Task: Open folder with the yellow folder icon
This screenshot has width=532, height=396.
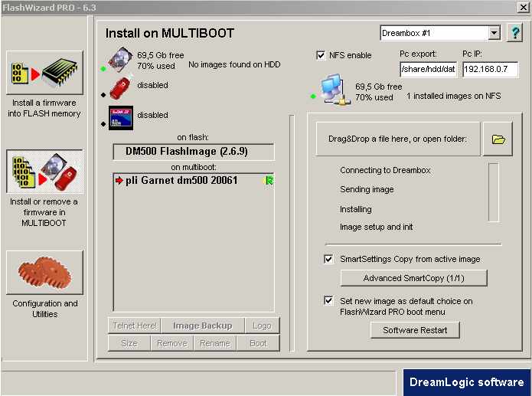Action: 498,139
